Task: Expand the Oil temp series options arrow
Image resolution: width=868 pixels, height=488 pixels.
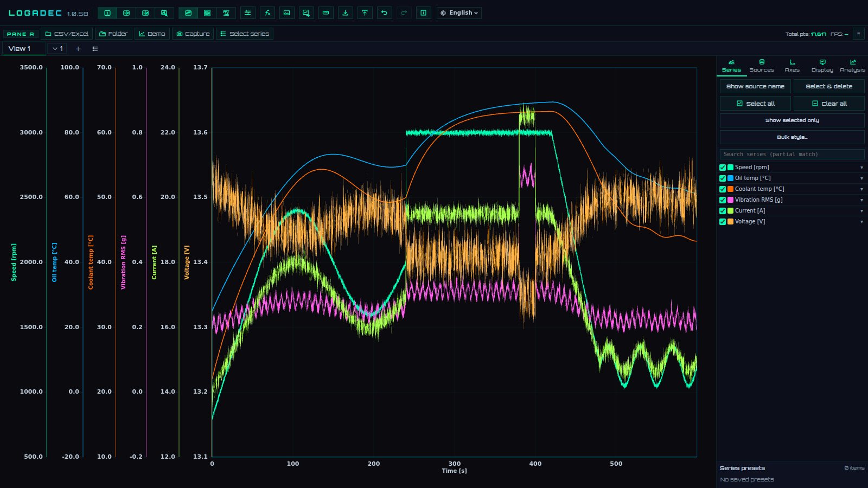Action: pos(861,178)
